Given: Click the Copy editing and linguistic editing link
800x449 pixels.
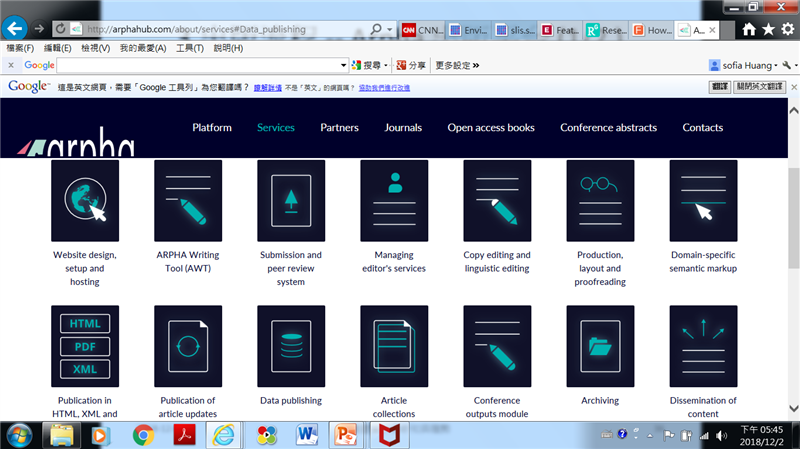Looking at the screenshot, I should [x=497, y=261].
